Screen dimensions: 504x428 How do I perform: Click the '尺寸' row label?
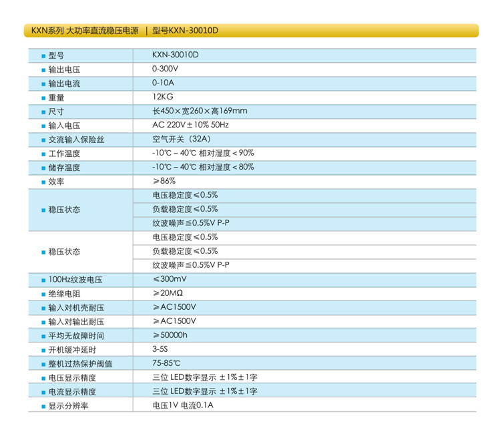click(56, 112)
